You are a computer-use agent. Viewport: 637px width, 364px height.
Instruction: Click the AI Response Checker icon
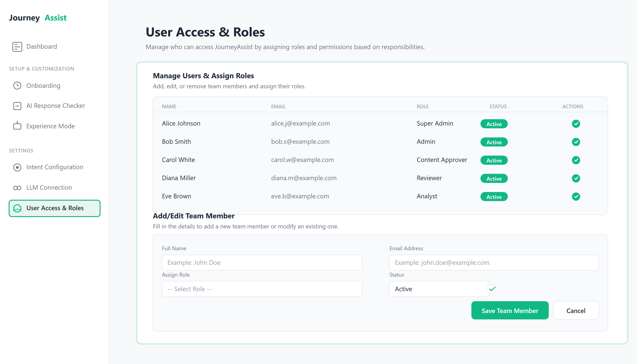pyautogui.click(x=17, y=106)
